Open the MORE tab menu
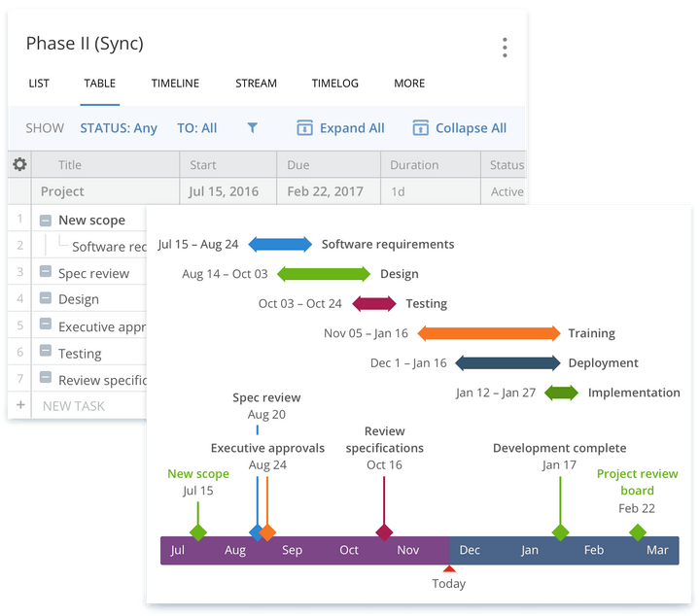 [x=409, y=84]
